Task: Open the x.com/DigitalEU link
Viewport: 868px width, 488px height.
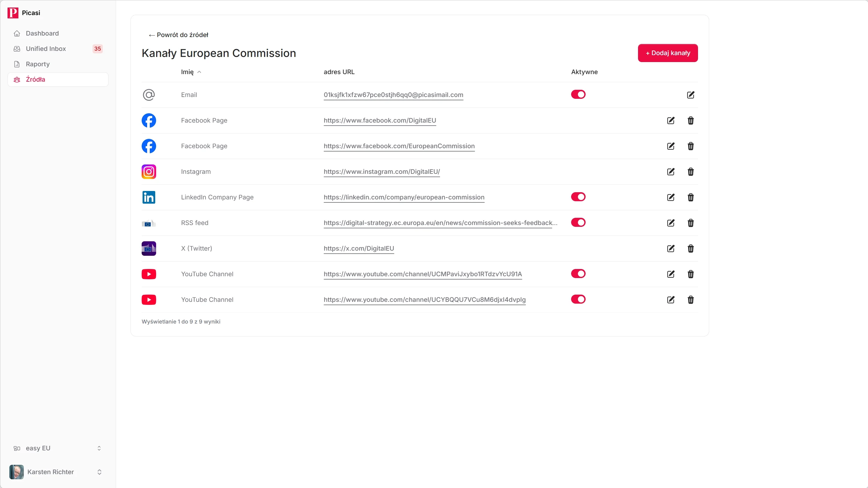Action: click(359, 249)
